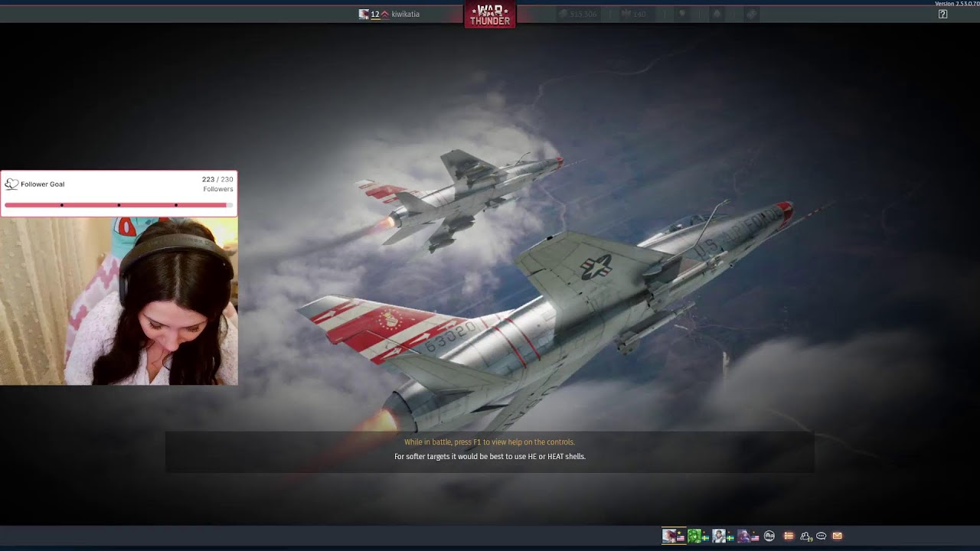Open the orange list icon in bottom bar
The image size is (980, 551).
(x=789, y=536)
